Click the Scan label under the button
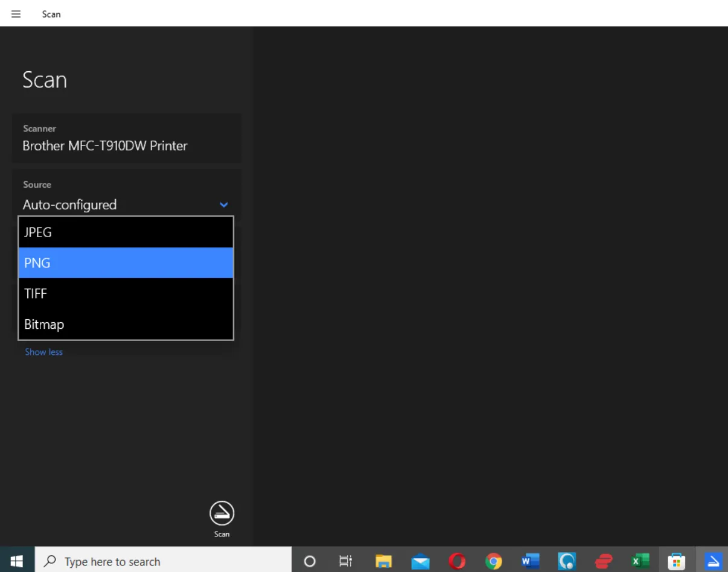The height and width of the screenshot is (572, 728). (x=222, y=534)
